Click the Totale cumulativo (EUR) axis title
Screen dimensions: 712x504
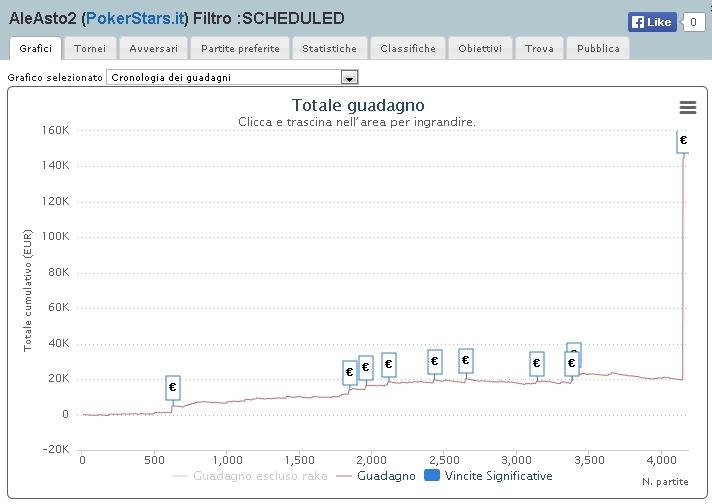coord(28,291)
